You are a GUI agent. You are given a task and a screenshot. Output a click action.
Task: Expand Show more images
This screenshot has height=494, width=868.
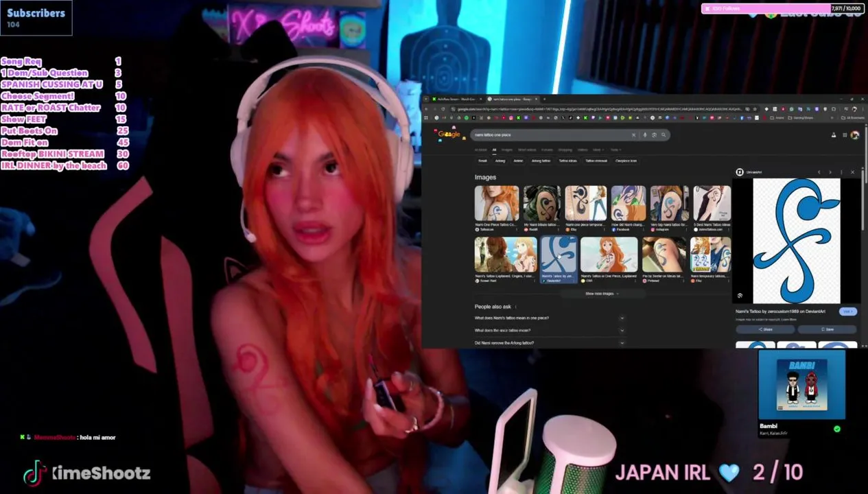pos(601,294)
